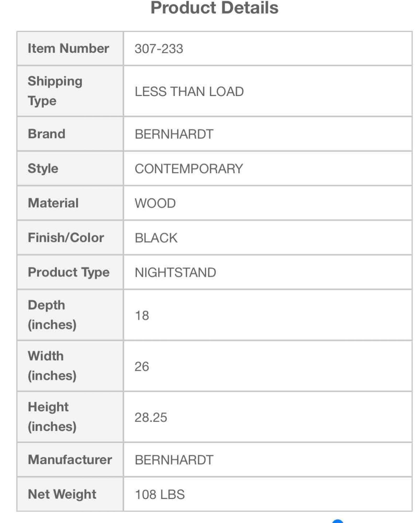Screen dimensions: 420x523
Task: Select item number 307-233 value
Action: point(159,49)
